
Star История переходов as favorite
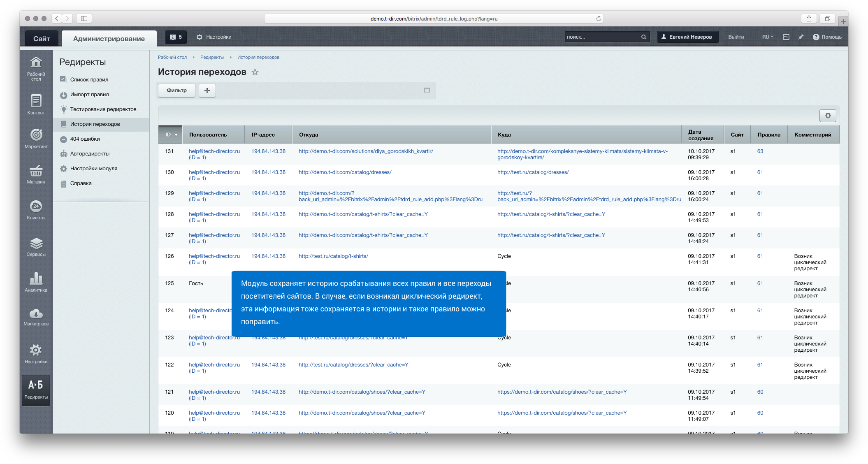tap(255, 72)
